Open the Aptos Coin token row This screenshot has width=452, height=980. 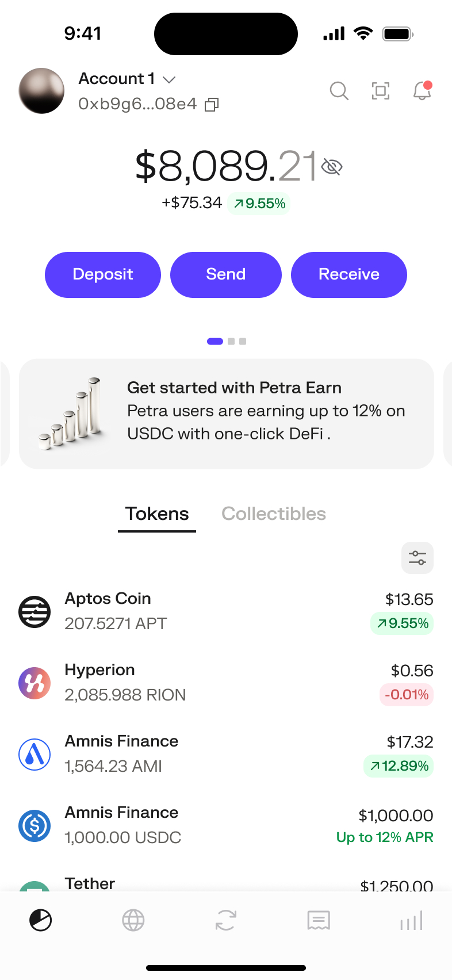coord(226,611)
